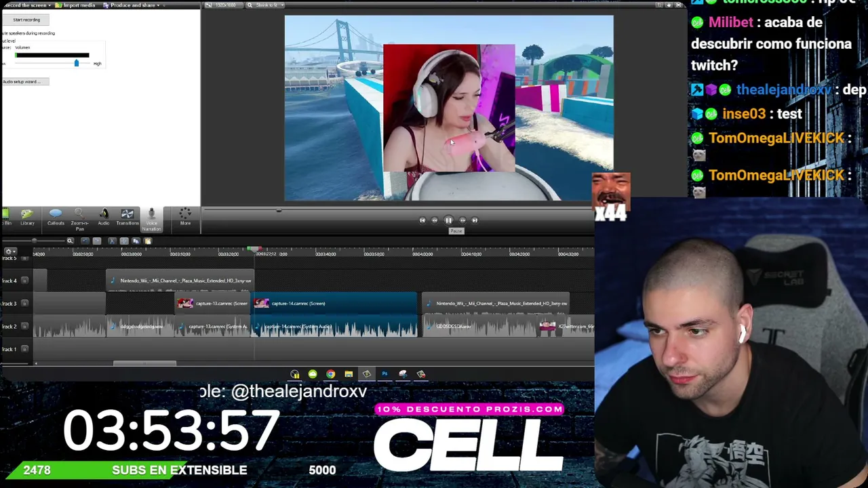
Task: Click the Start recording button
Action: (x=26, y=20)
